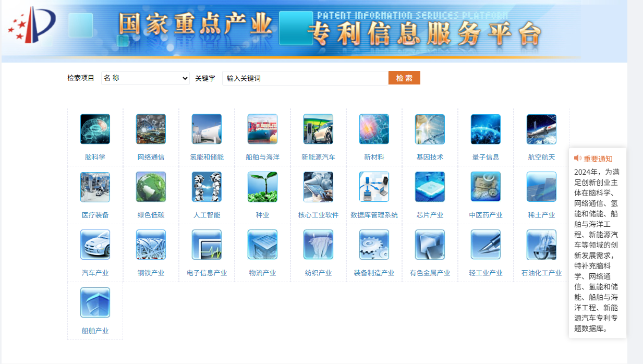Click the 重要通知 speaker icon

coord(577,158)
